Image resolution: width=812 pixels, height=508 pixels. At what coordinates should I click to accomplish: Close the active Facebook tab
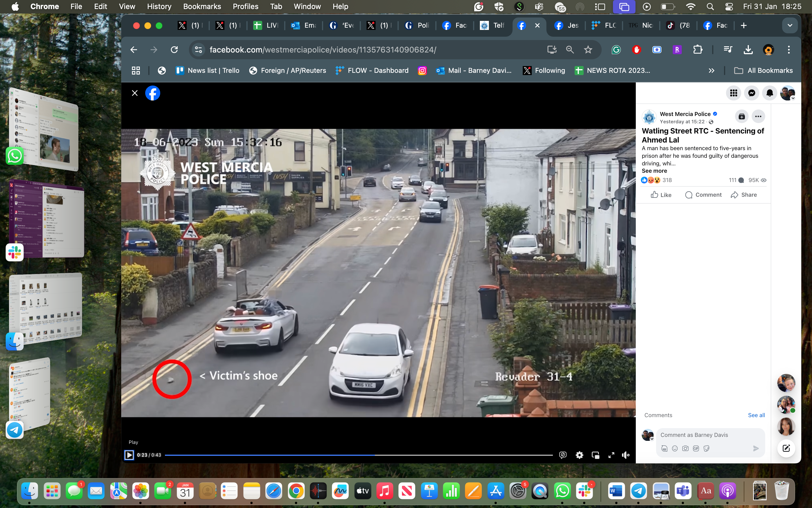[537, 25]
